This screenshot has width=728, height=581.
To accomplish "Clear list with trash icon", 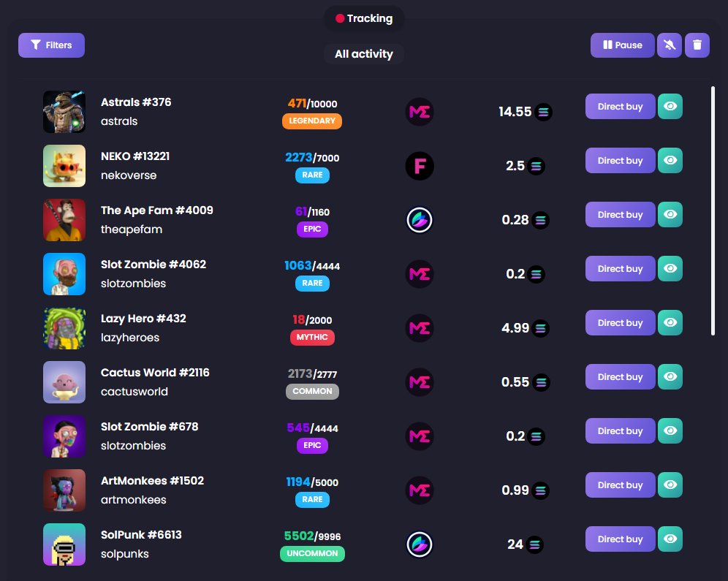I will (x=697, y=45).
